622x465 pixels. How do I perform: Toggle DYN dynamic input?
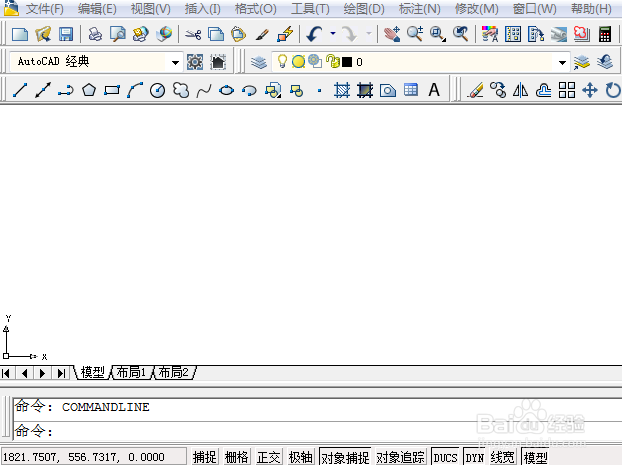474,457
